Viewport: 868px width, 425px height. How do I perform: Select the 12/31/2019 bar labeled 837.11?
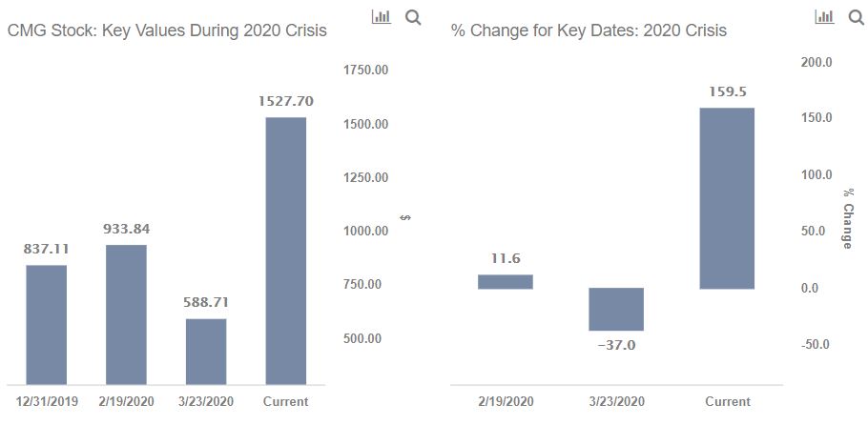(47, 325)
